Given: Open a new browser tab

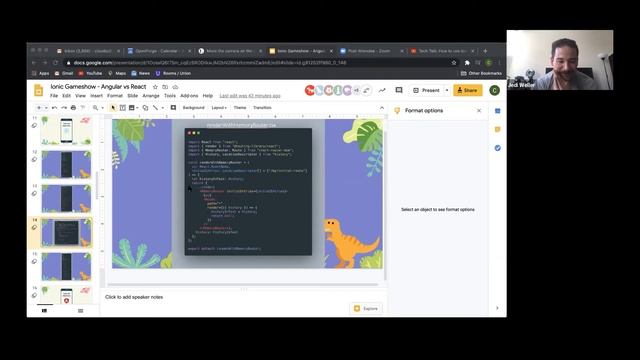Looking at the screenshot, I should [x=485, y=51].
